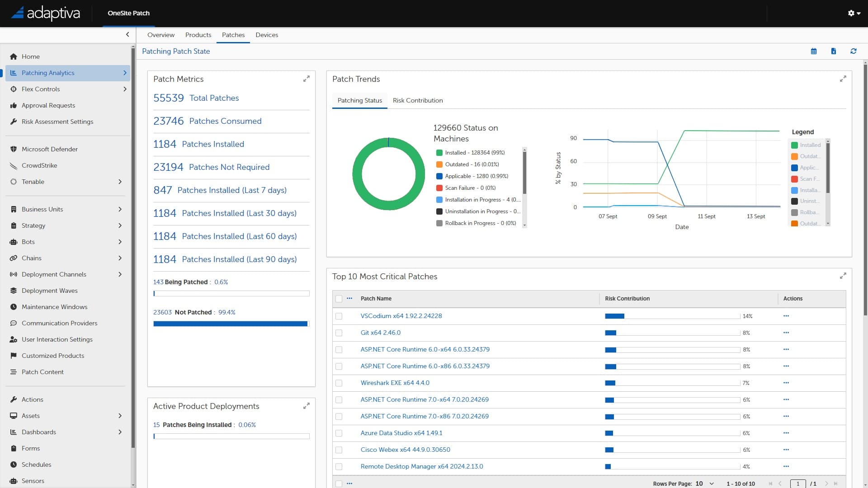The image size is (868, 488).
Task: Collapse the left sidebar with the arrow
Action: [127, 34]
